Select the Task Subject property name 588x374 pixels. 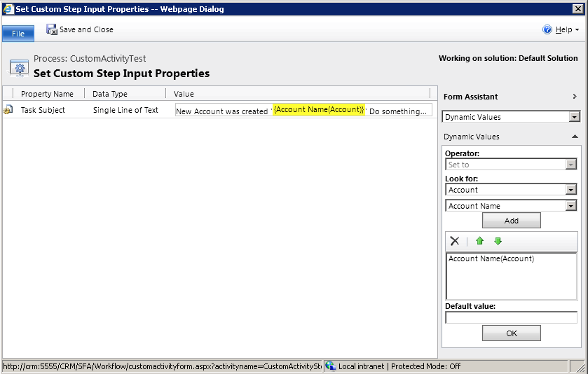(43, 110)
